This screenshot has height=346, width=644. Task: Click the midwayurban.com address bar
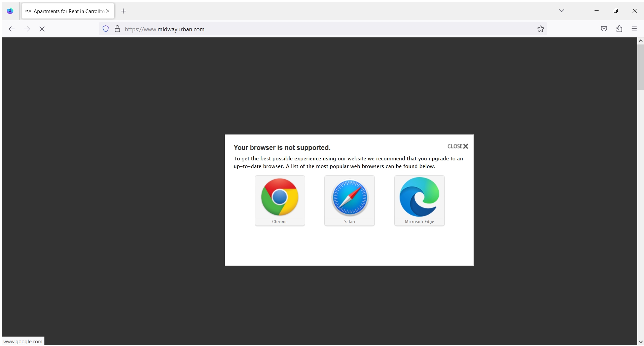323,29
